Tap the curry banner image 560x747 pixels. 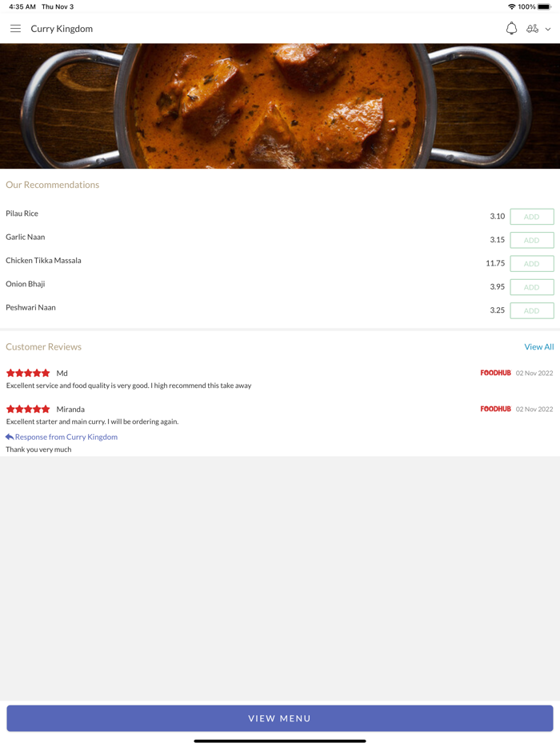280,106
